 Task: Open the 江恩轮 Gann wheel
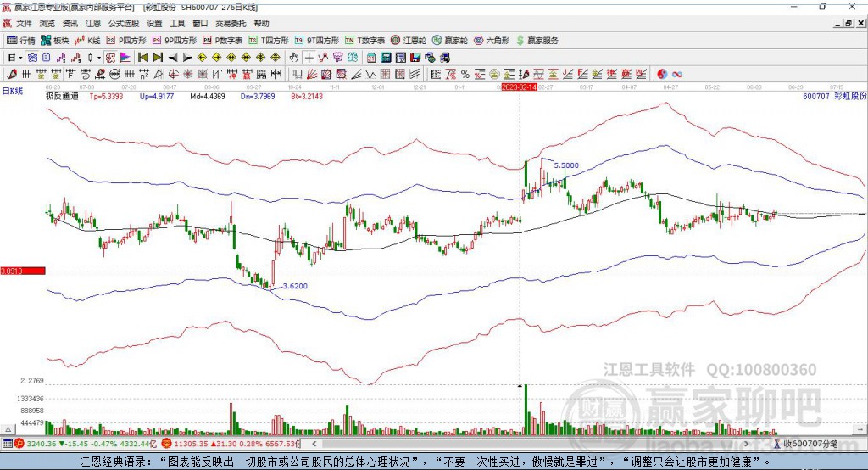pos(408,41)
